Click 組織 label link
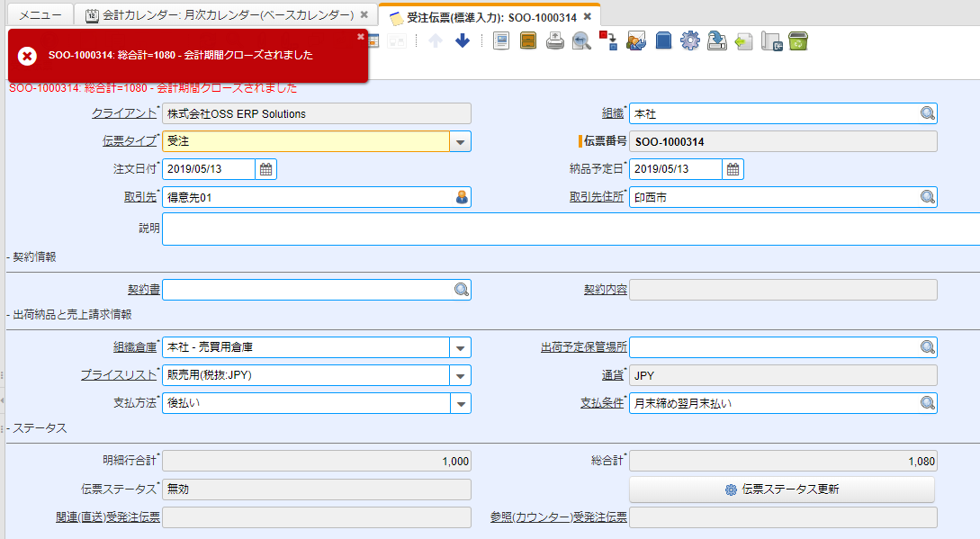 (613, 113)
